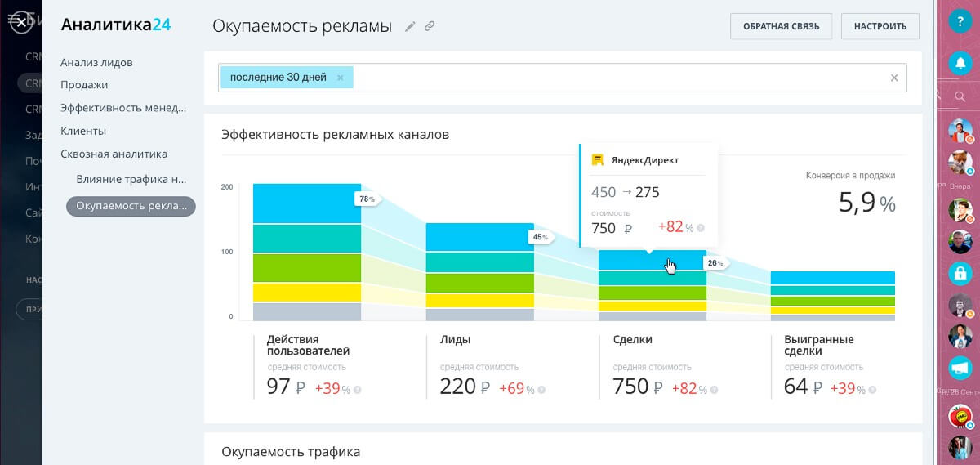Clear the filter field with right X

893,78
